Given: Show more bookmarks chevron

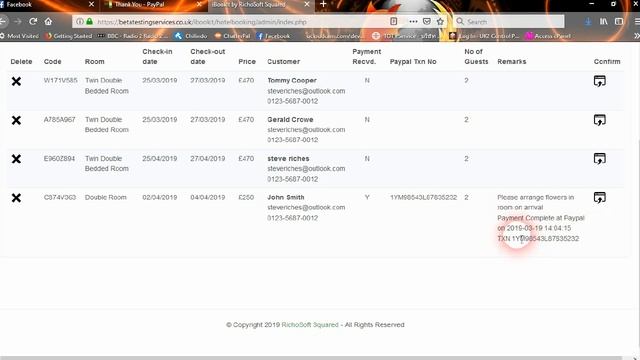Looking at the screenshot, I should [636, 36].
